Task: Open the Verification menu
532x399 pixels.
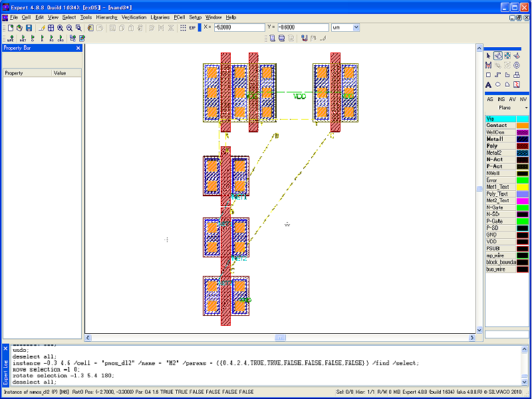Action: [x=134, y=17]
